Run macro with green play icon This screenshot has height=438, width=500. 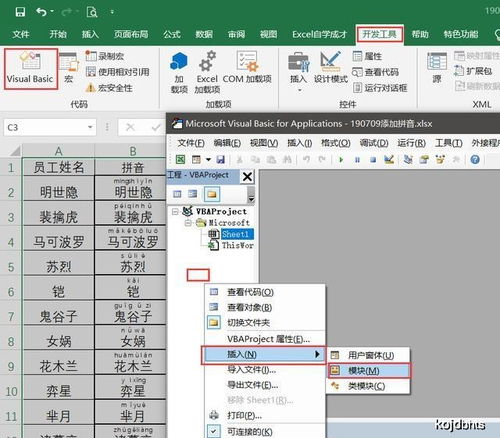tap(341, 160)
